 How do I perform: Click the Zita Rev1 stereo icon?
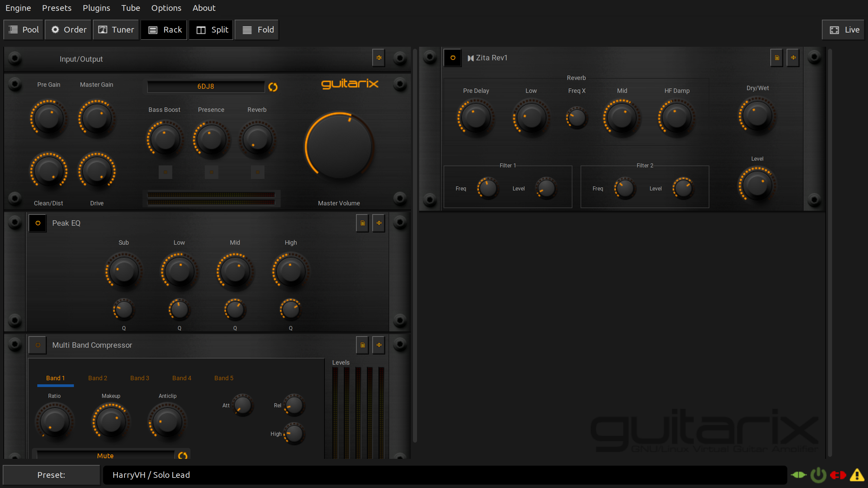[x=471, y=58]
